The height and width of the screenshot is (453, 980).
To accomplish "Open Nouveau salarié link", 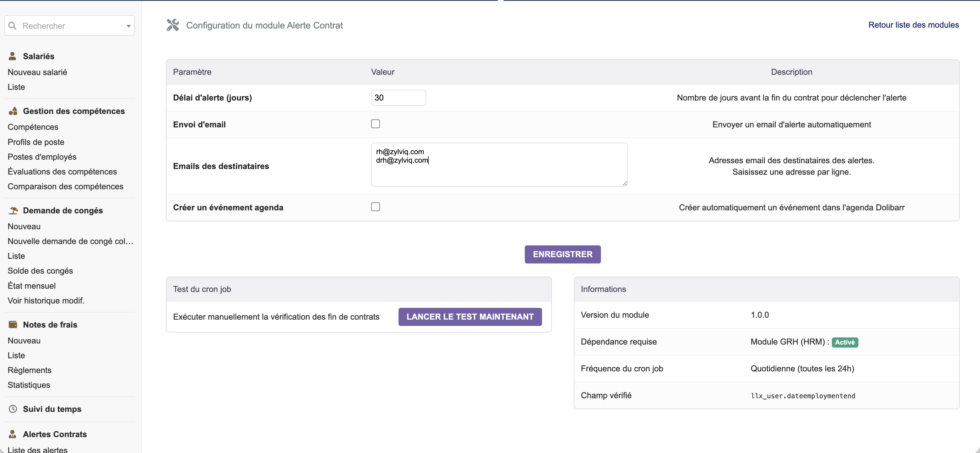I will (37, 72).
